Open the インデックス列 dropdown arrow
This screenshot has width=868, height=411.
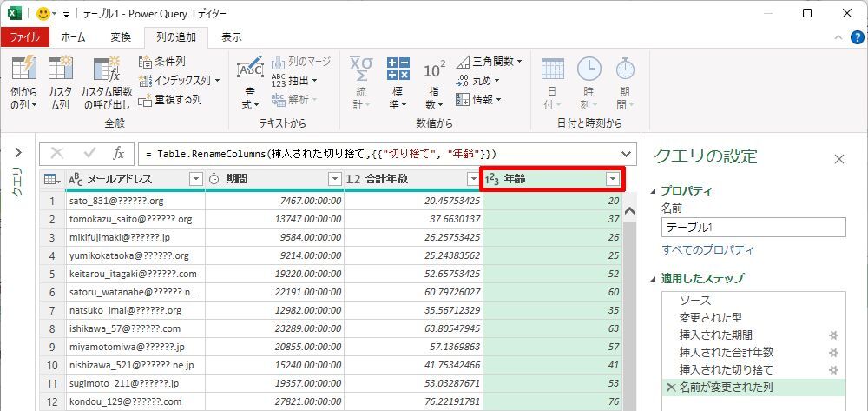pos(217,81)
